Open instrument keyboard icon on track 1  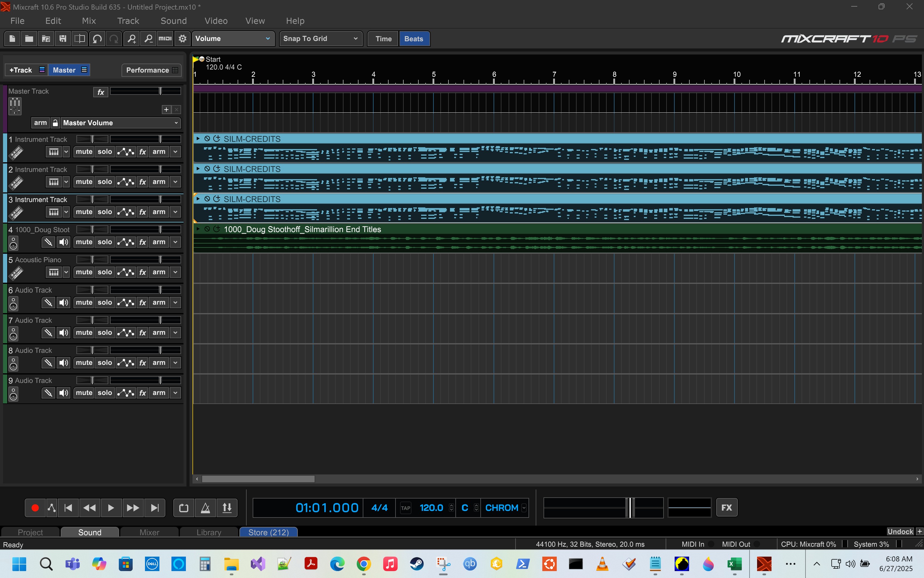click(x=54, y=152)
